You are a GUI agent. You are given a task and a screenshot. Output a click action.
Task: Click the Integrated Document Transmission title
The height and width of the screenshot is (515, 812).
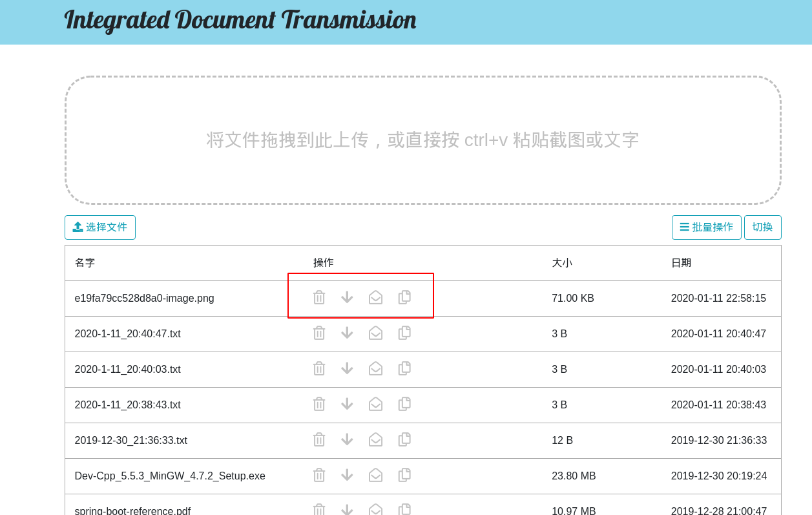[x=240, y=20]
